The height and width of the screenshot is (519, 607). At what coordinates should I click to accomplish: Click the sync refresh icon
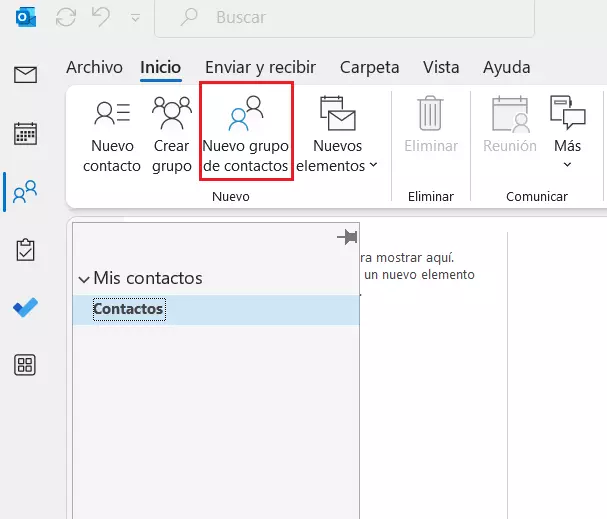point(67,18)
